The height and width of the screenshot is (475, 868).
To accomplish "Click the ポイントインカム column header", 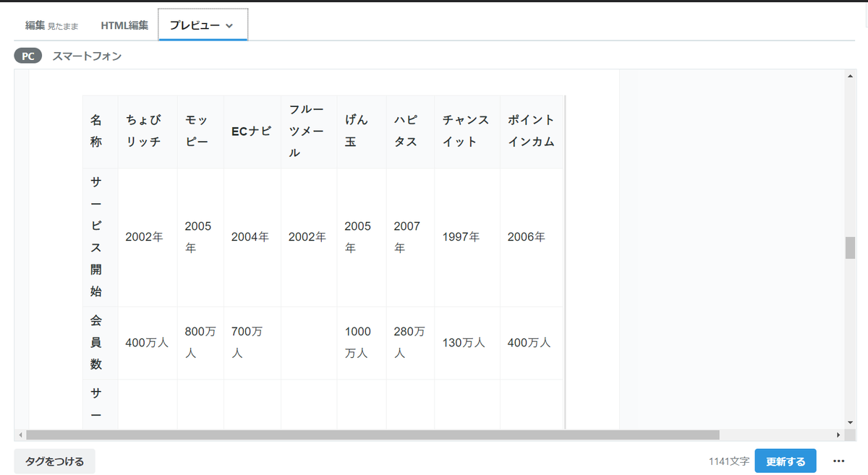I will [531, 131].
